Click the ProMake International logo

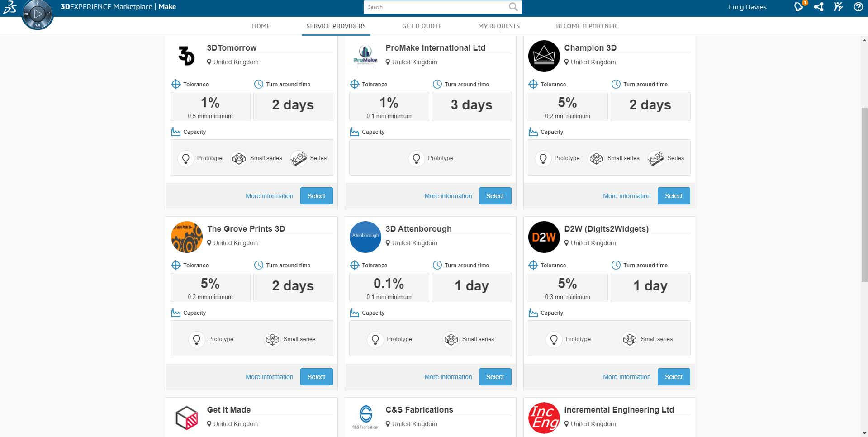365,56
